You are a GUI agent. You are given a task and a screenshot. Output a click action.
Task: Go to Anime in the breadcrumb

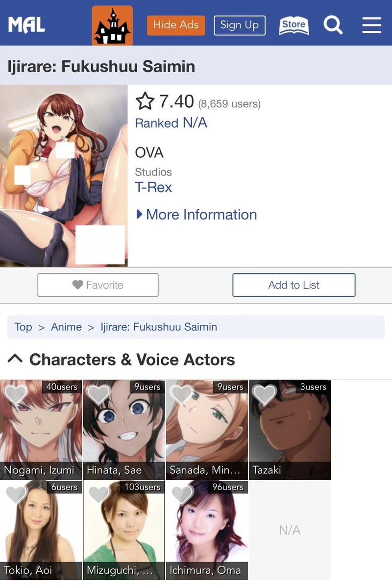pyautogui.click(x=66, y=327)
